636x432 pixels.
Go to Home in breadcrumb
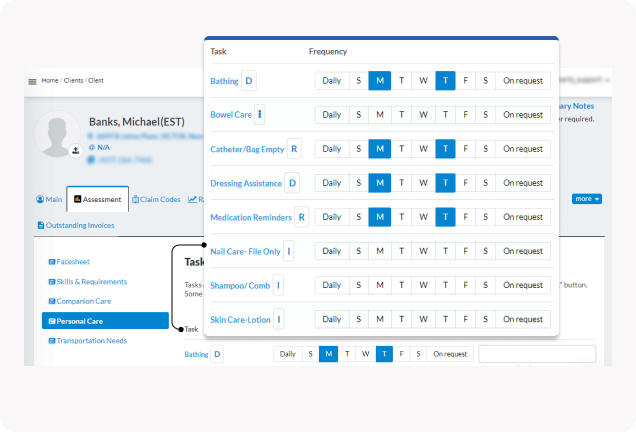[x=50, y=80]
